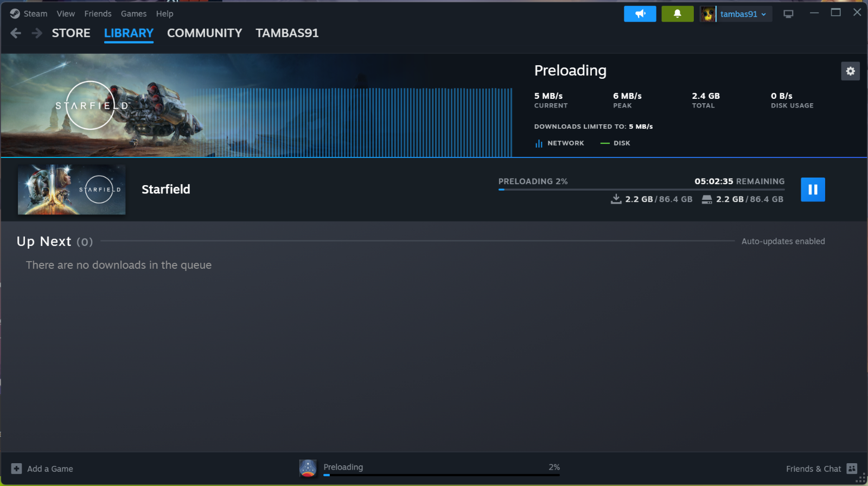
Task: Close the Steam window
Action: tap(857, 12)
